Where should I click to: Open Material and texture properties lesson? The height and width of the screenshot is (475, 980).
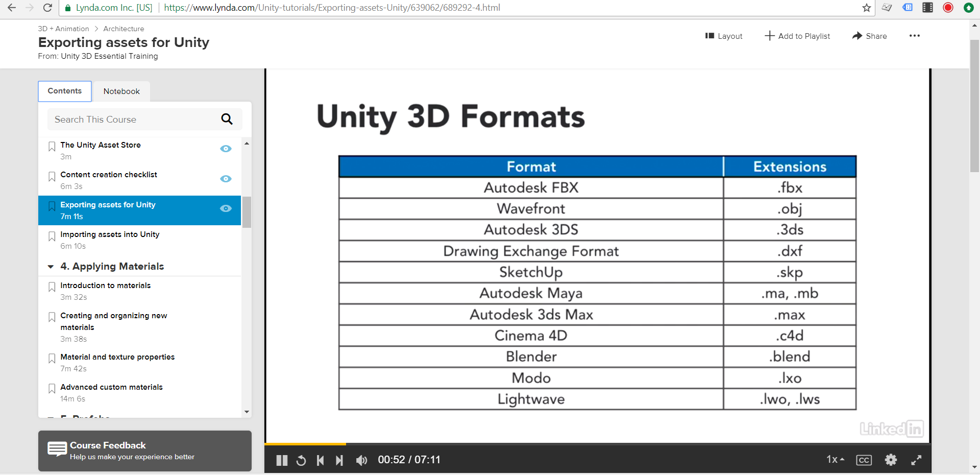tap(117, 357)
